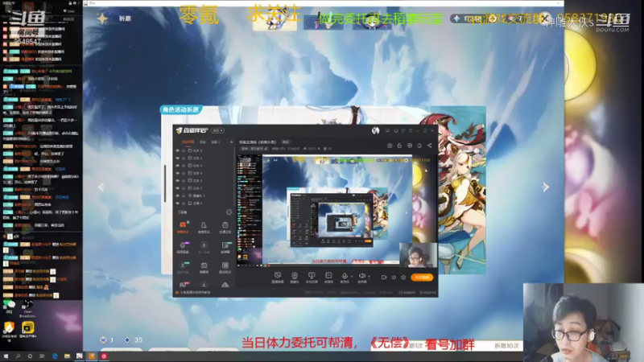644x362 pixels.
Task: Start recording with camcorder icon
Action: 384,278
